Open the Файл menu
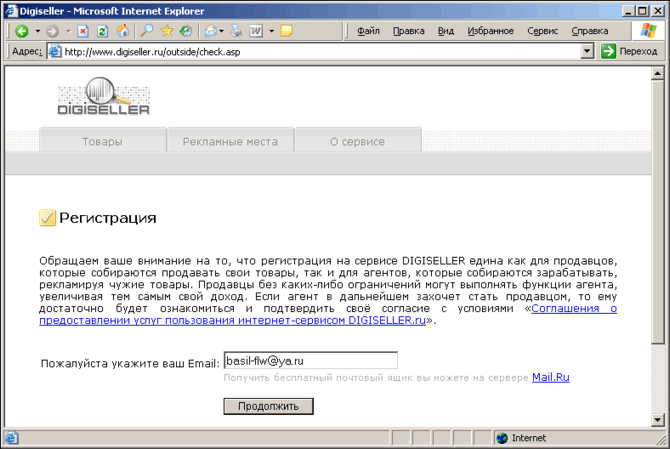This screenshot has height=449, width=670. (x=368, y=31)
